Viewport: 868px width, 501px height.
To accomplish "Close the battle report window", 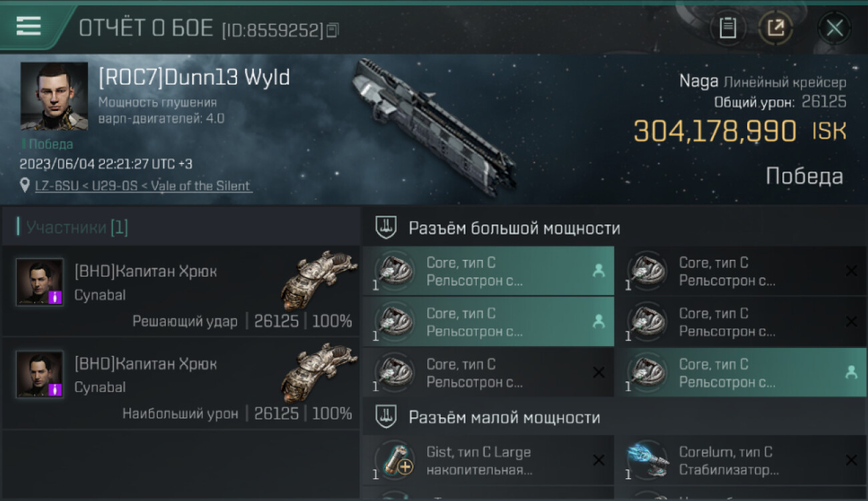I will [835, 28].
